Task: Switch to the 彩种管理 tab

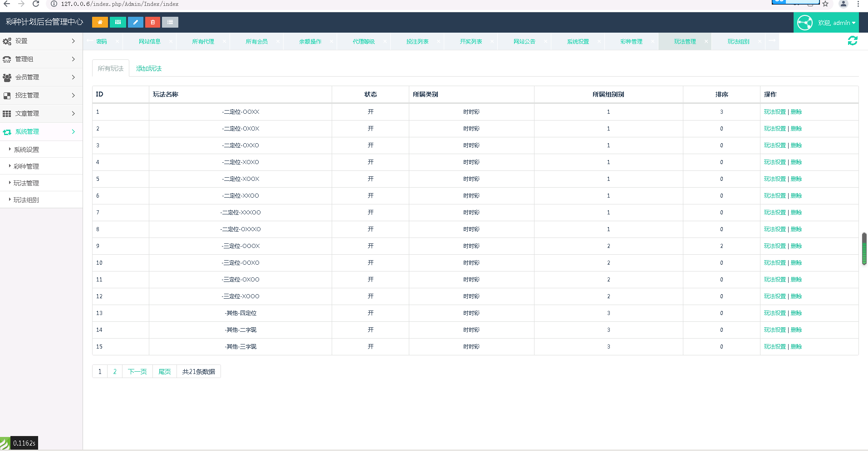Action: pyautogui.click(x=631, y=41)
